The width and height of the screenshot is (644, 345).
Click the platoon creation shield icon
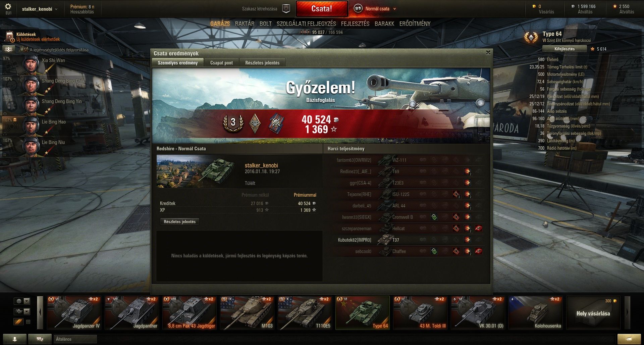click(x=286, y=9)
